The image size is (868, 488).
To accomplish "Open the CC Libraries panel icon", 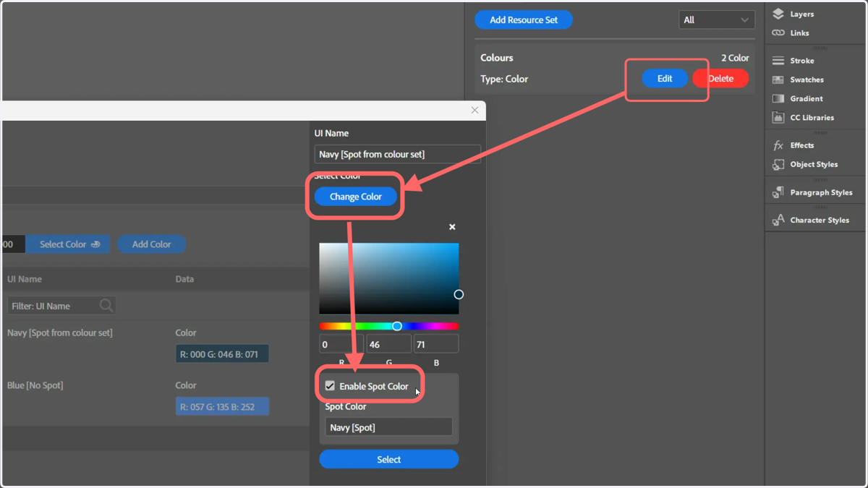I will click(778, 117).
